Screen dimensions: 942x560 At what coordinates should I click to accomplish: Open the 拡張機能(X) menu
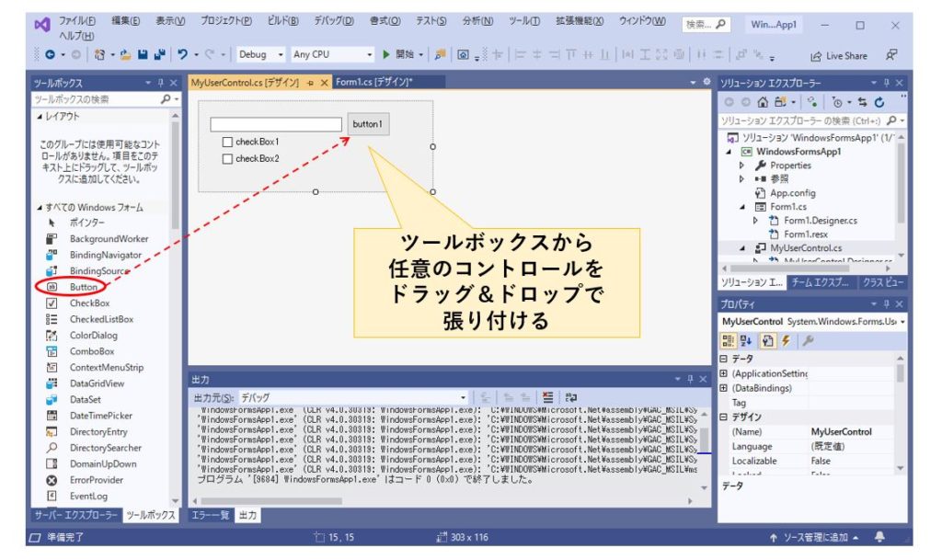pyautogui.click(x=580, y=21)
